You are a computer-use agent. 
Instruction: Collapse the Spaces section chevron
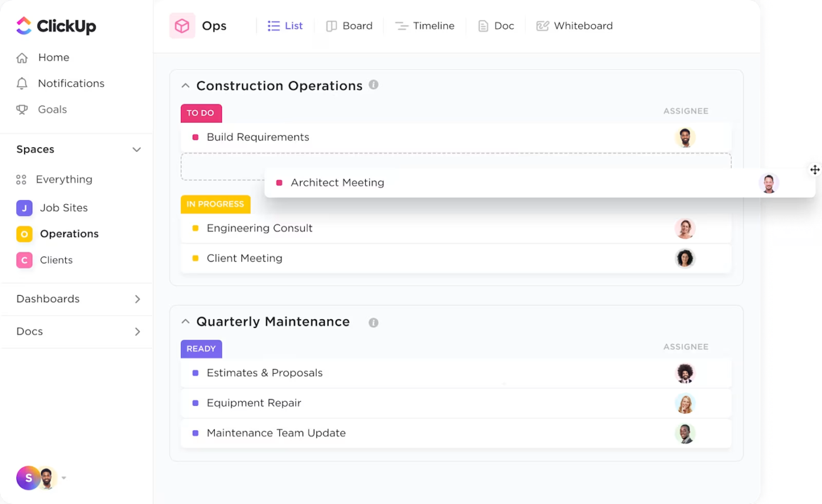137,150
